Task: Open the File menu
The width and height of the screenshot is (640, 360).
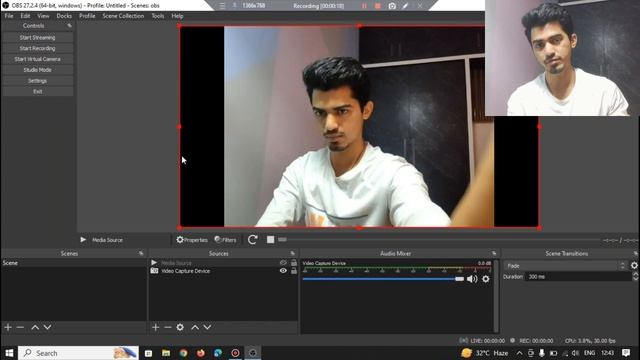Action: point(9,16)
